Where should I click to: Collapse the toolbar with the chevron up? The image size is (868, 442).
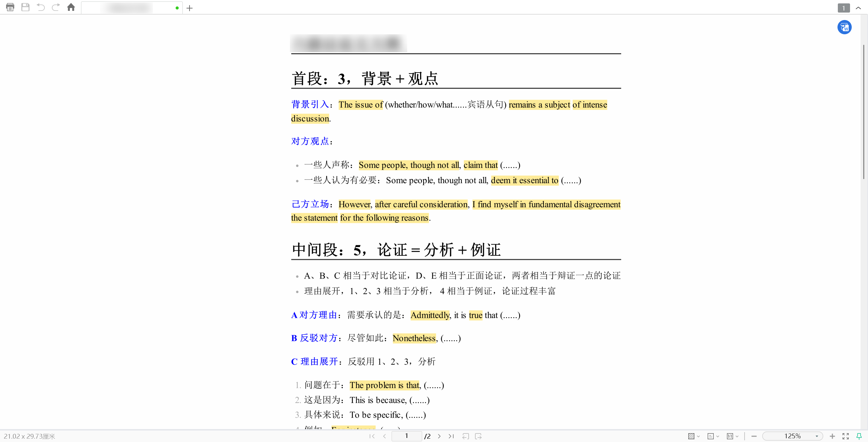[858, 8]
